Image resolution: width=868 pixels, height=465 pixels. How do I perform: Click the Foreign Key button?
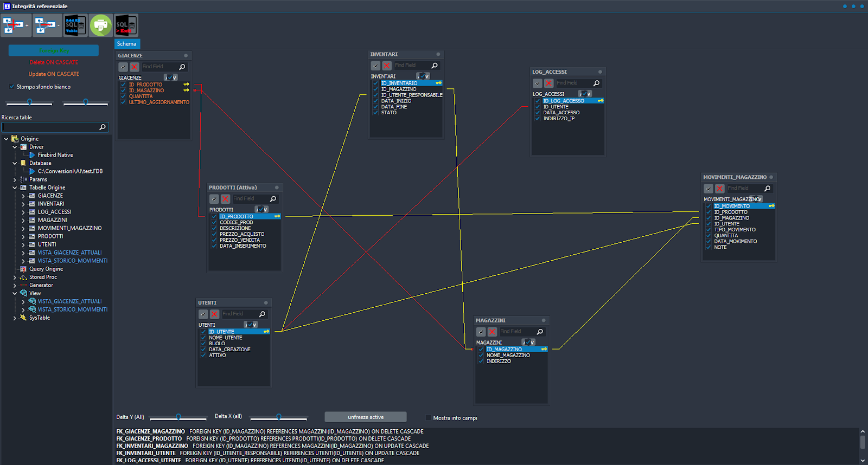tap(54, 50)
